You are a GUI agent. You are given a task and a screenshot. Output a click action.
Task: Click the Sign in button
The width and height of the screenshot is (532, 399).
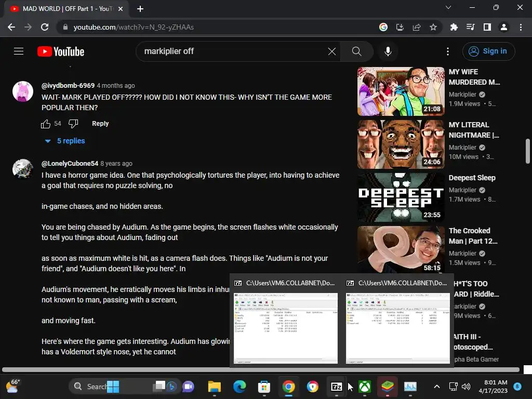(488, 51)
